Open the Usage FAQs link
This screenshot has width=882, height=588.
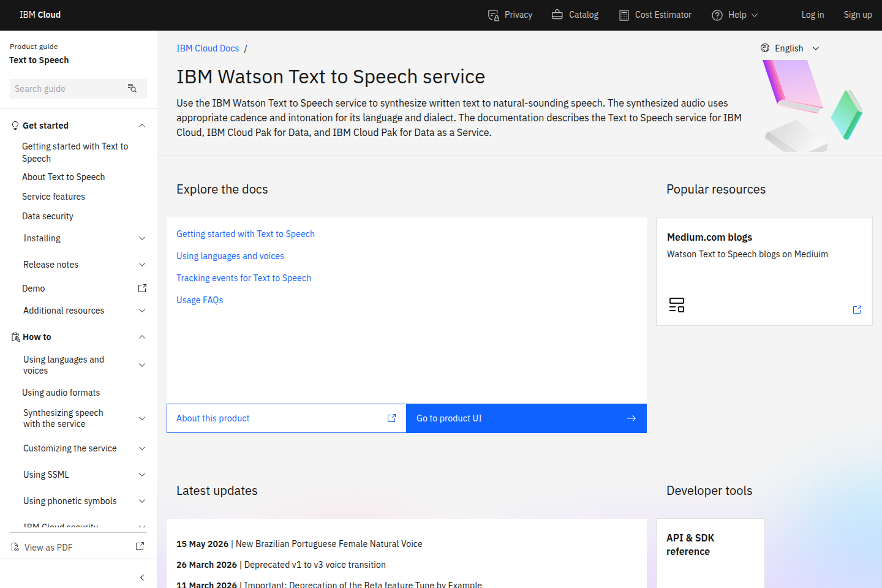[200, 300]
